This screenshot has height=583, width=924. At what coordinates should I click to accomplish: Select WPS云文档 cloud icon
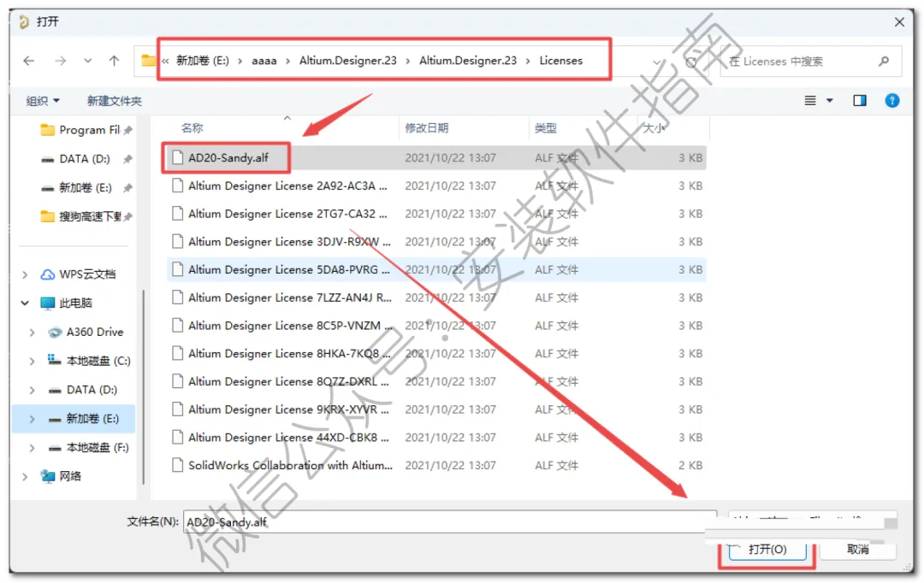(48, 274)
